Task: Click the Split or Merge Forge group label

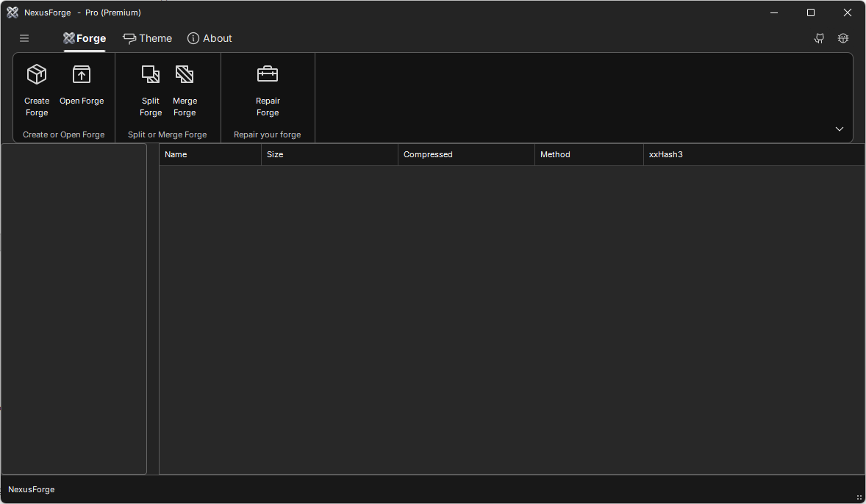Action: (168, 134)
